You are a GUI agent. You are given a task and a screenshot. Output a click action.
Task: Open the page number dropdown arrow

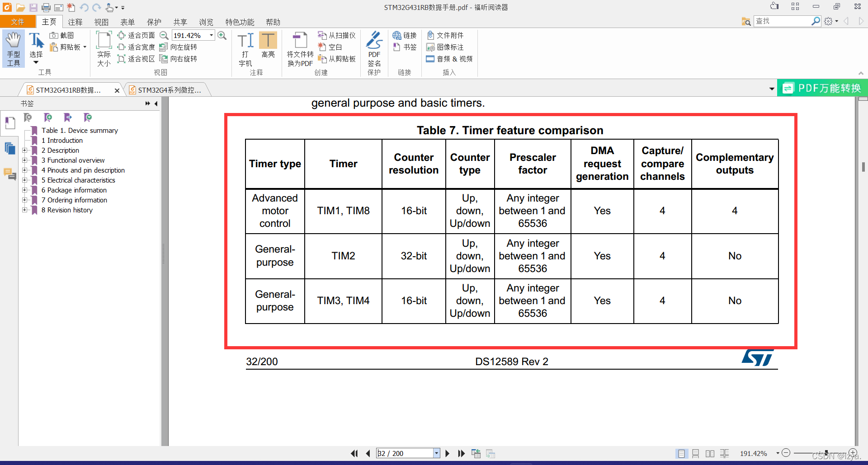[436, 453]
